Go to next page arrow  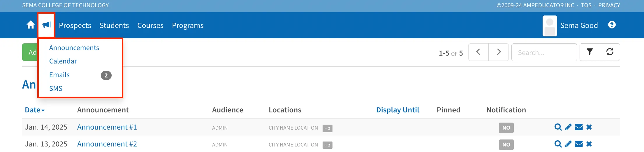click(x=499, y=52)
